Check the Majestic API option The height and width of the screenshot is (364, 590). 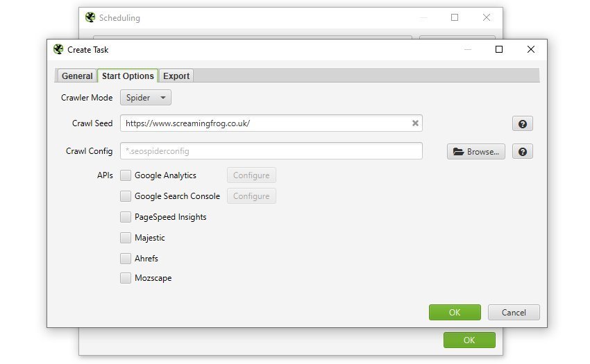coord(126,238)
